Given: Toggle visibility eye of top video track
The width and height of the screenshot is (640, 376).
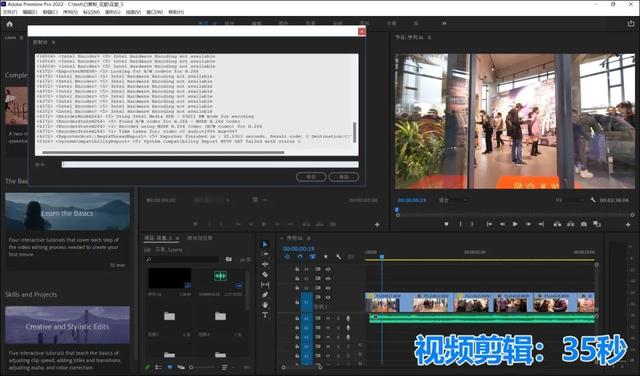Looking at the screenshot, I should pyautogui.click(x=328, y=269).
